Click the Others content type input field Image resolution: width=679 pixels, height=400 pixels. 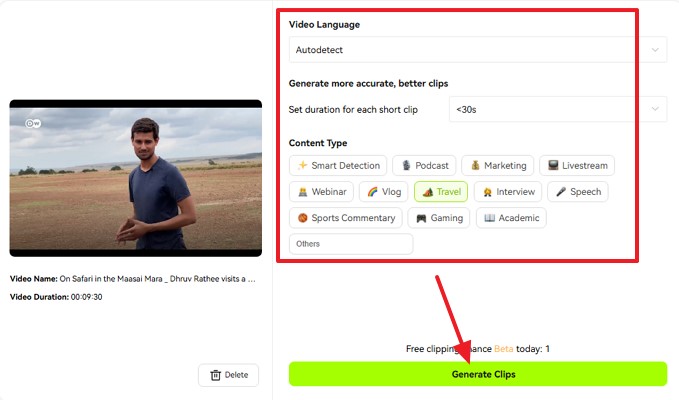click(351, 244)
